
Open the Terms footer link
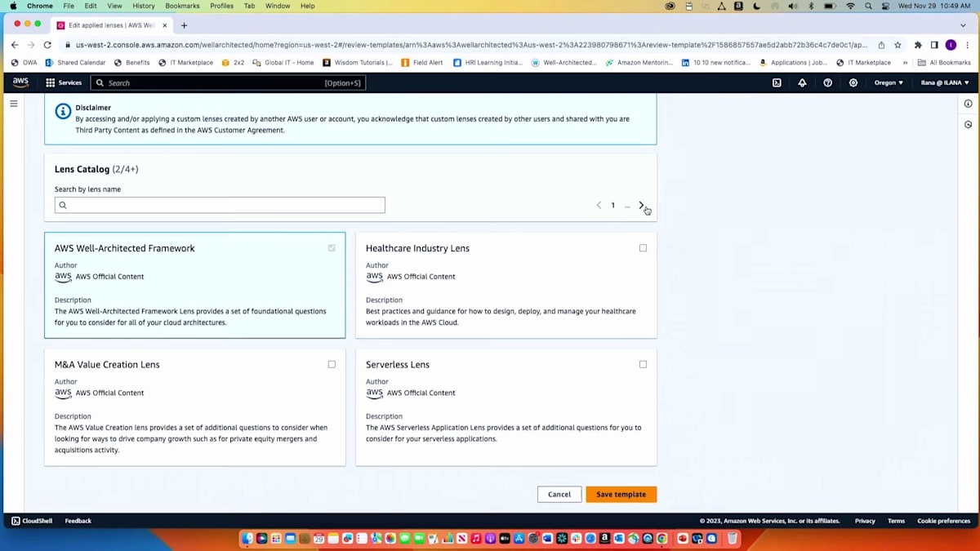(896, 521)
